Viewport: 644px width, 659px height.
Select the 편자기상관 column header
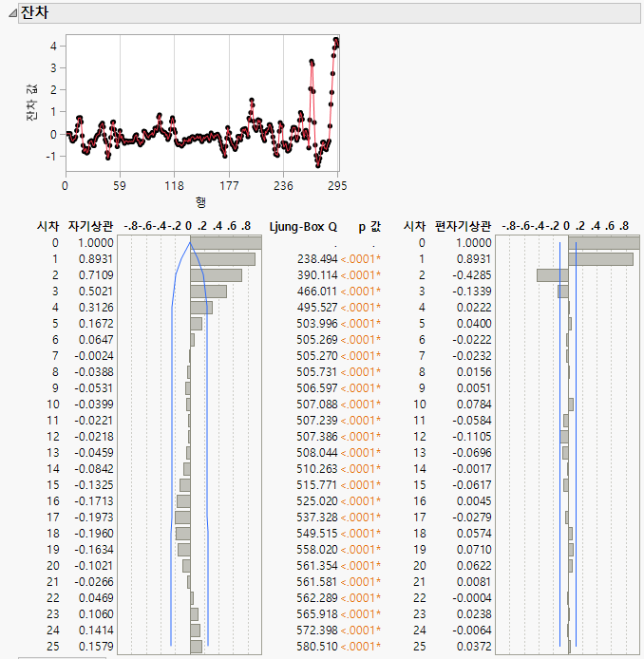[463, 227]
